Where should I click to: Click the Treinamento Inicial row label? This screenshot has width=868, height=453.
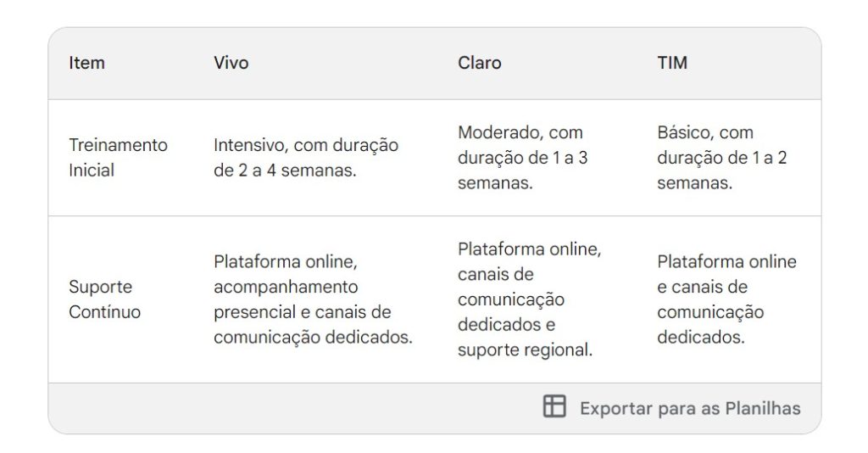118,157
